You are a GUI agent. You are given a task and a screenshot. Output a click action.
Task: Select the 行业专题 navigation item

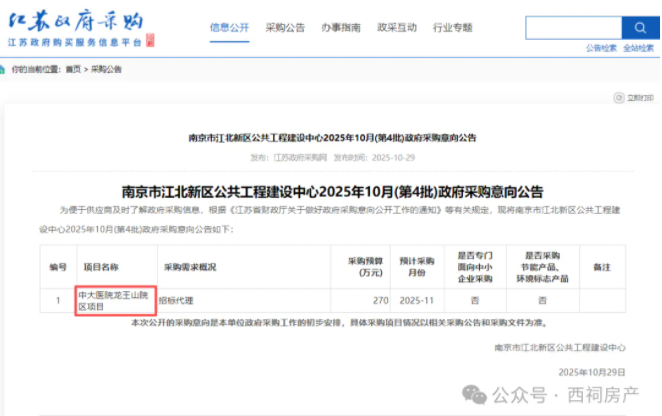tap(455, 27)
